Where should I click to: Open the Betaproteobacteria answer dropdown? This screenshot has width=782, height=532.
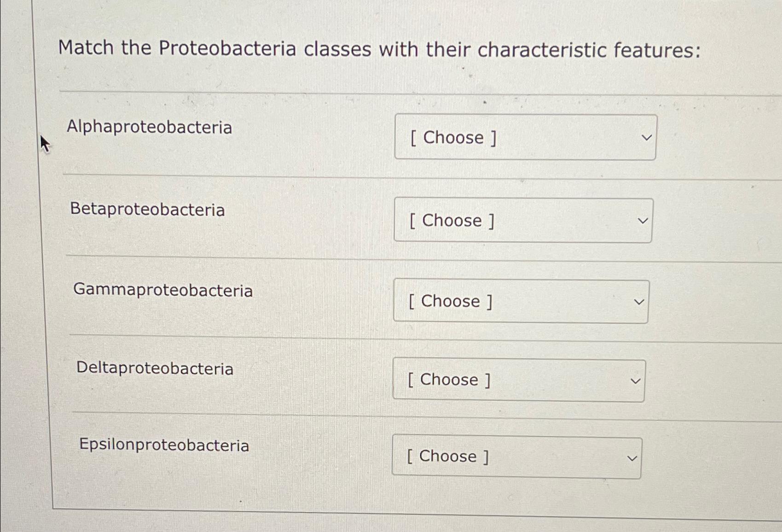pos(522,220)
